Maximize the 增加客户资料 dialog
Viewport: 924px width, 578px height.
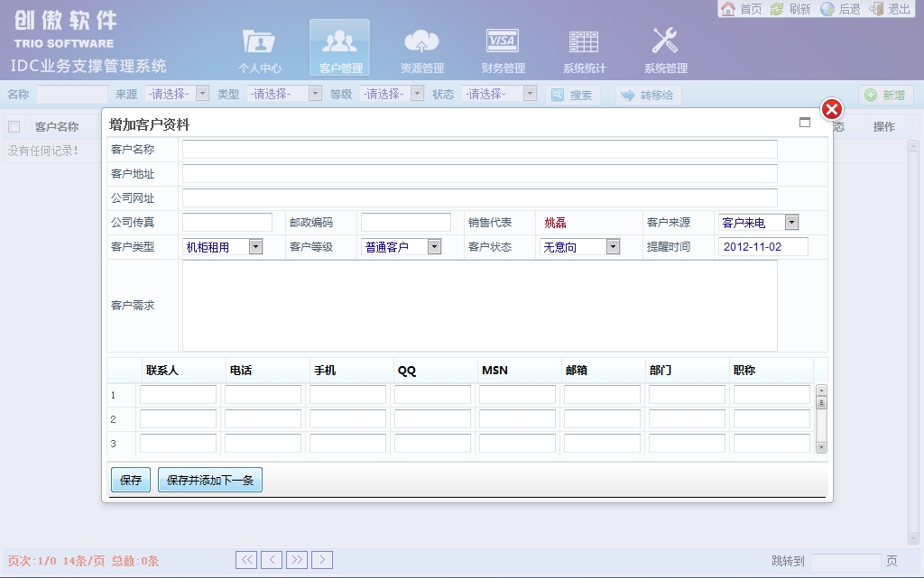pos(804,123)
